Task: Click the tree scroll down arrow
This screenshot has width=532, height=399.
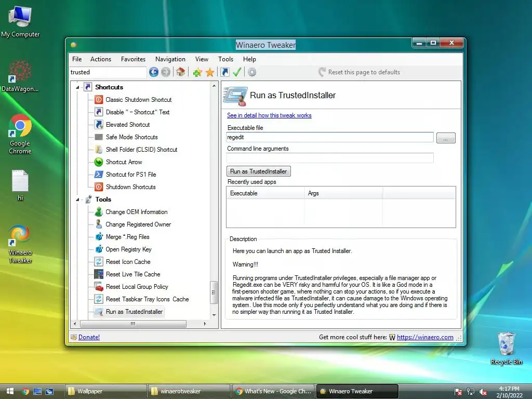Action: (214, 315)
